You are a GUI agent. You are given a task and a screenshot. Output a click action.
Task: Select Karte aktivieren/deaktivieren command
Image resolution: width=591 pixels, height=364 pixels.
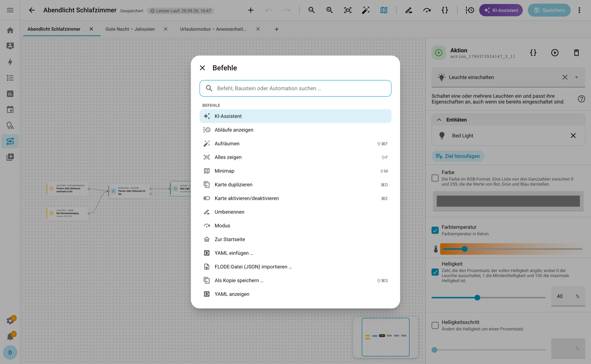click(x=295, y=198)
